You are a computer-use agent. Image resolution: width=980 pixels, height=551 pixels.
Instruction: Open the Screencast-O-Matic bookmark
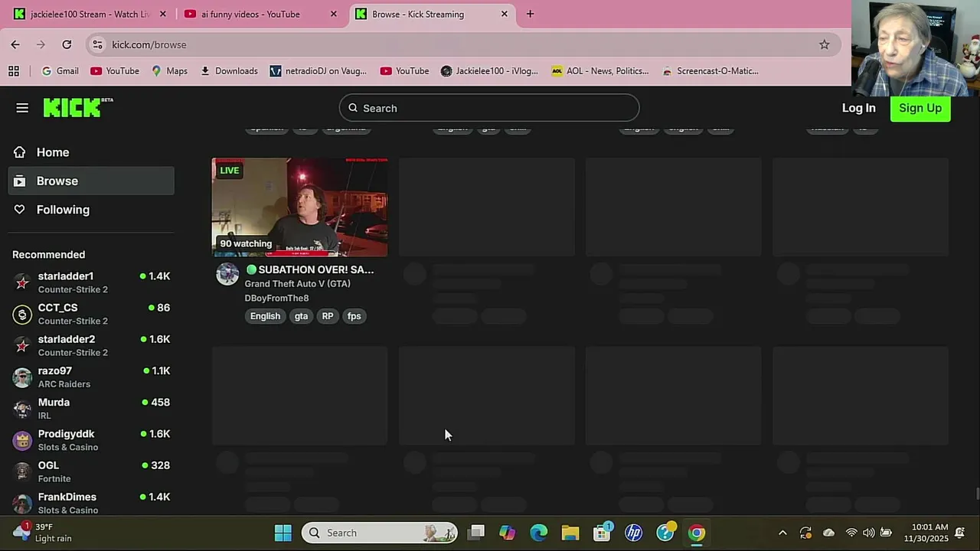tap(710, 71)
